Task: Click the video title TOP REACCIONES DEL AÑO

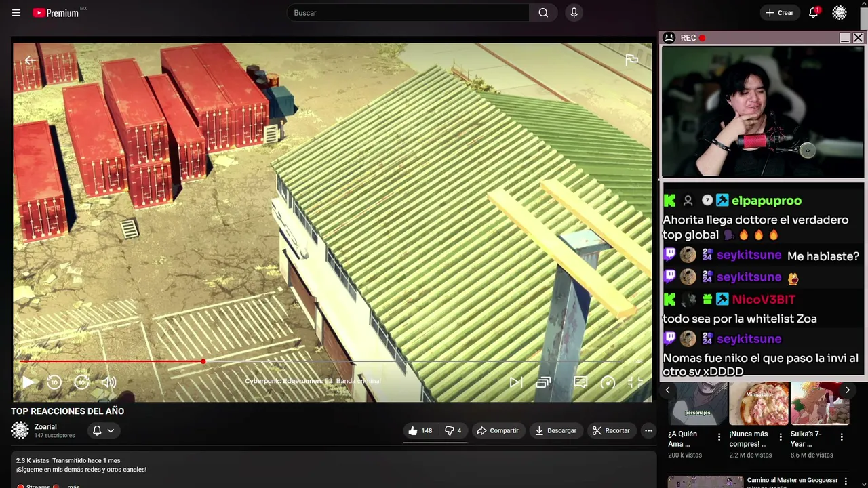Action: [x=67, y=411]
